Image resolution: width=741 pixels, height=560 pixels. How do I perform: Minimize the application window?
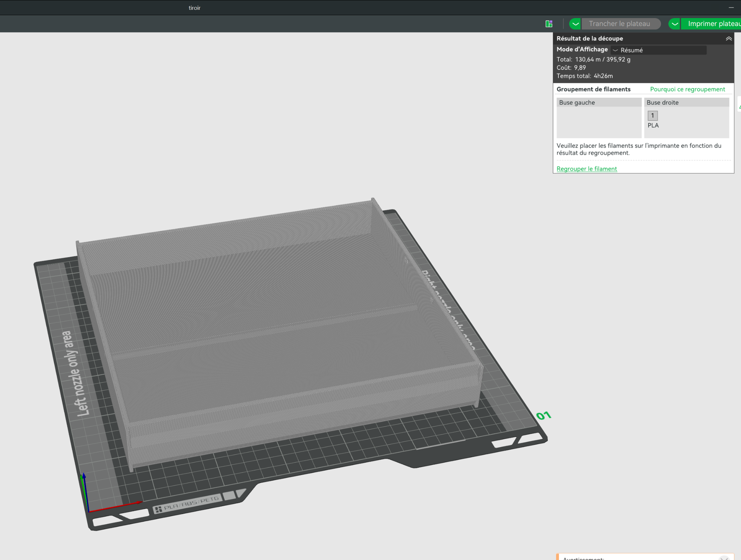coord(731,8)
